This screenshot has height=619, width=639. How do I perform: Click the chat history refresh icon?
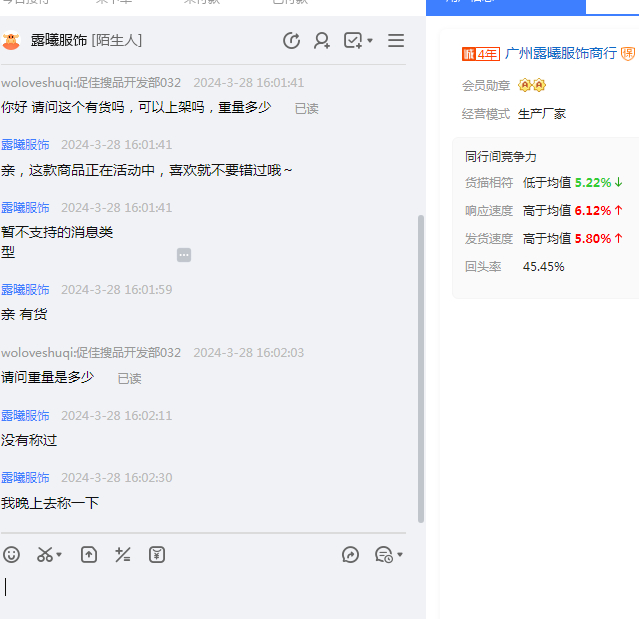click(292, 40)
